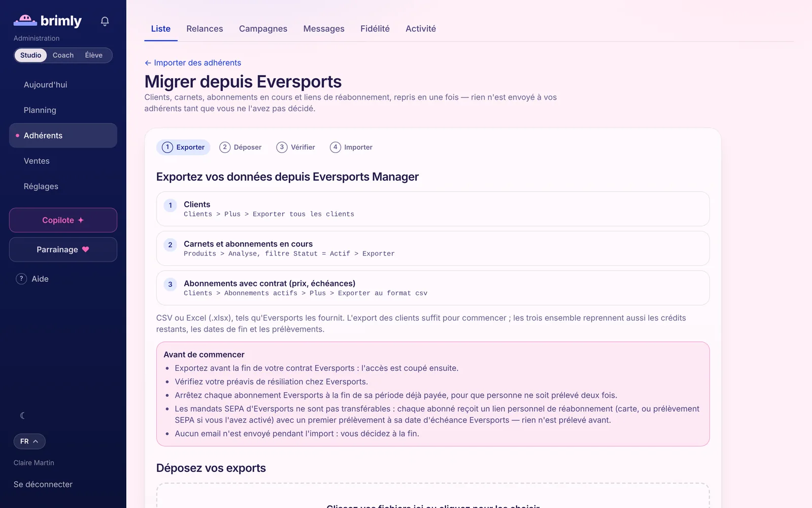Click the 'Avant de commencer' heading
This screenshot has height=508, width=812.
click(204, 355)
